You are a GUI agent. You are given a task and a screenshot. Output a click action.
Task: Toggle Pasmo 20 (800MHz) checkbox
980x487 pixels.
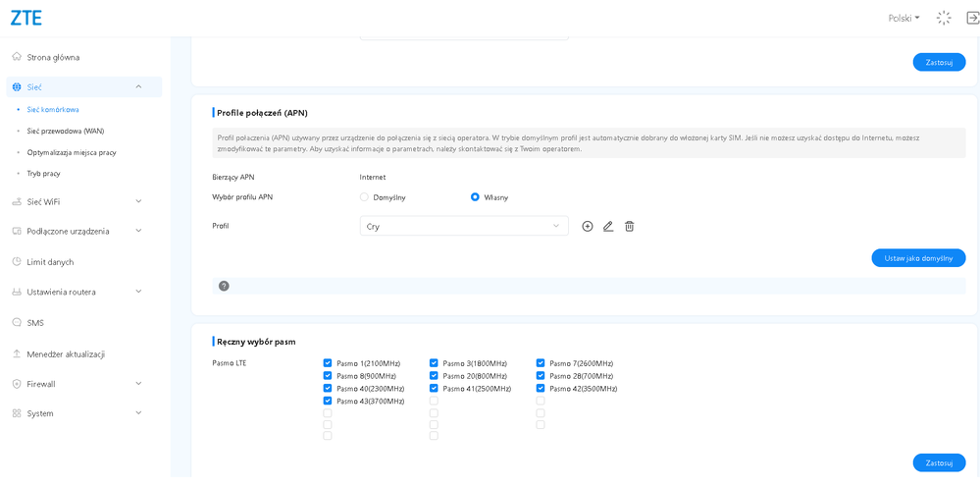[x=434, y=376]
